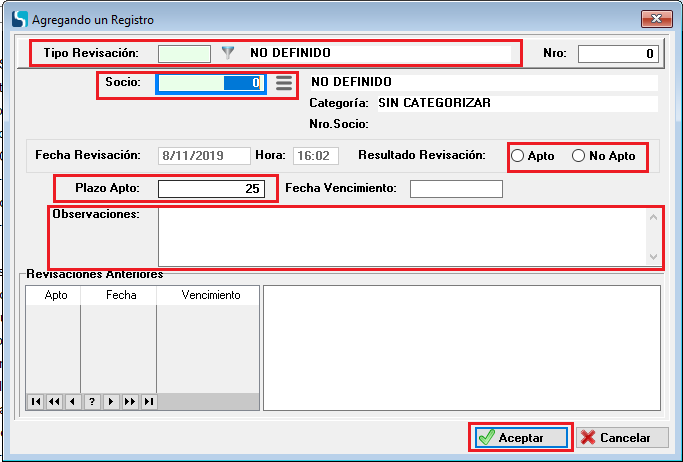Open the Socio lookup list icon
Viewport: 683px width, 462px height.
tap(284, 83)
